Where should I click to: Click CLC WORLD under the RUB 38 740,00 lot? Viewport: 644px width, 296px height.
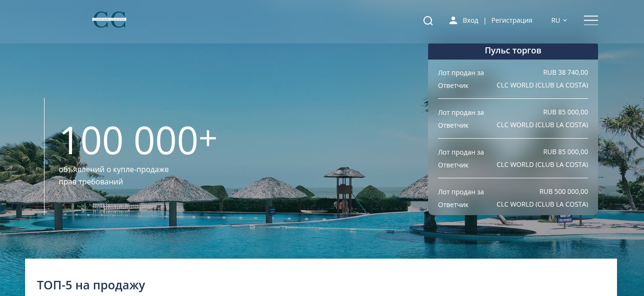point(542,85)
